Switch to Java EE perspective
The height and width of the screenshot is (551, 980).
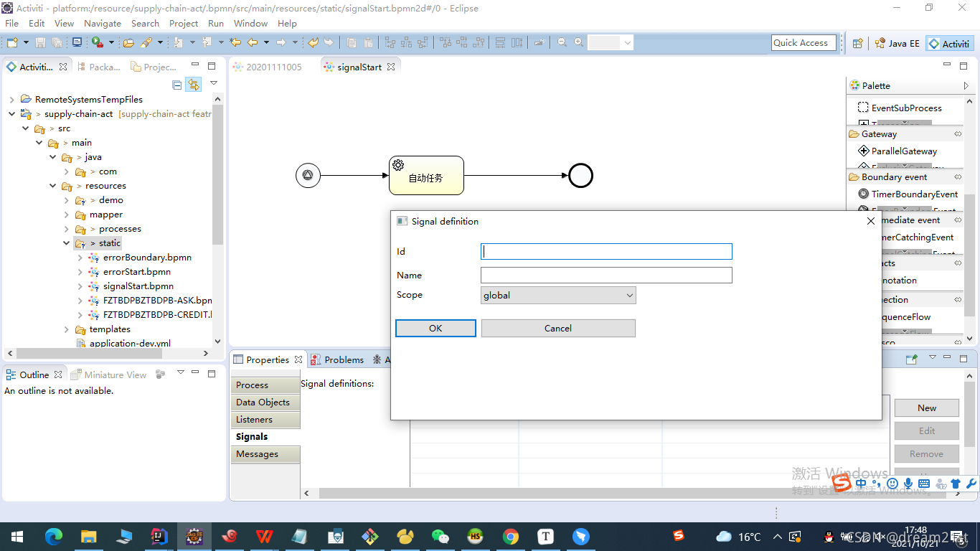pyautogui.click(x=897, y=43)
